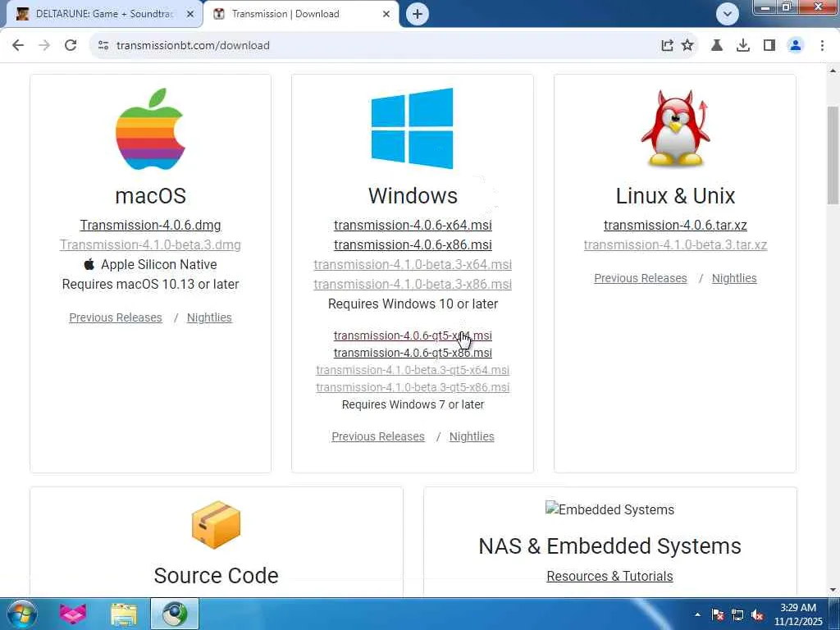Open Linux Nightlies link
Image resolution: width=840 pixels, height=630 pixels.
point(734,279)
